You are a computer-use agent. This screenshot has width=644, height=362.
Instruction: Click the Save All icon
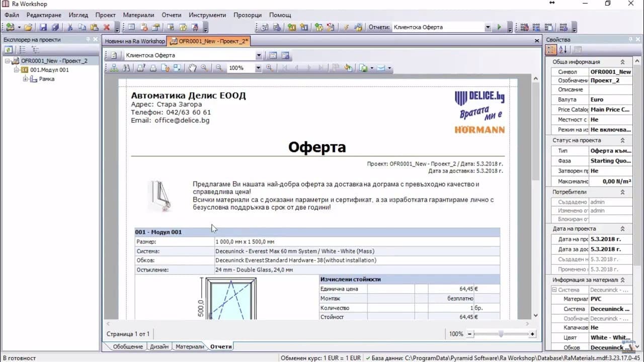[55, 27]
